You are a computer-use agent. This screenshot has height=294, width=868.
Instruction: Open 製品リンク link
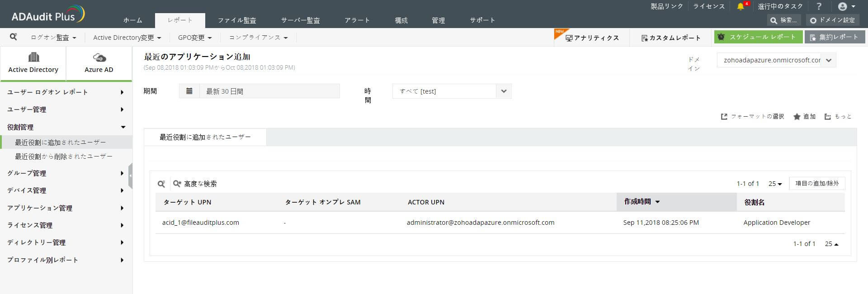click(x=666, y=6)
